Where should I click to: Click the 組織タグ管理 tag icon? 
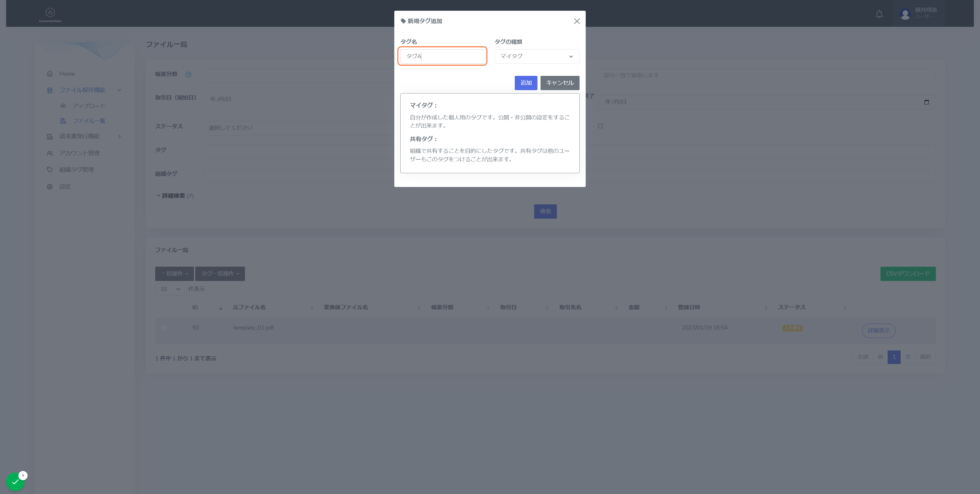[x=50, y=170]
